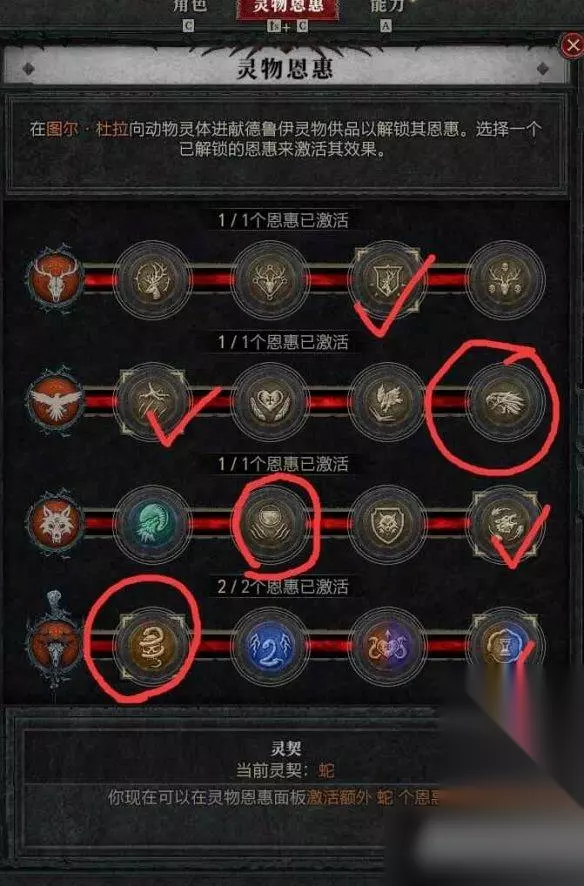Switch to the 能力 tab
The width and height of the screenshot is (584, 886).
click(387, 7)
